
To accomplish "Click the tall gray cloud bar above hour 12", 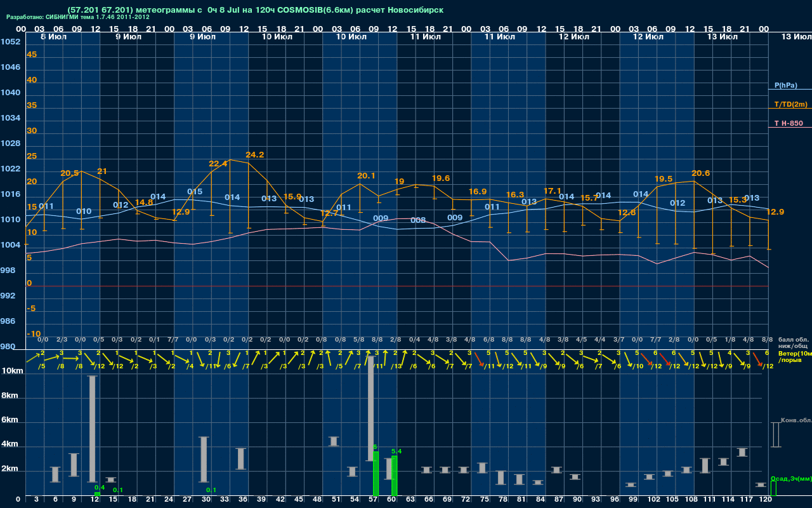I will click(x=93, y=429).
